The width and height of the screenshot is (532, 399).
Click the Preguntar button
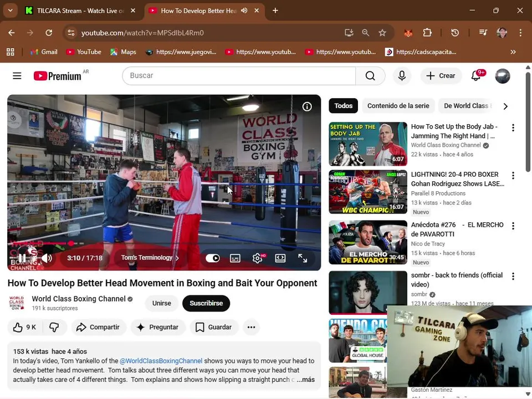click(158, 328)
